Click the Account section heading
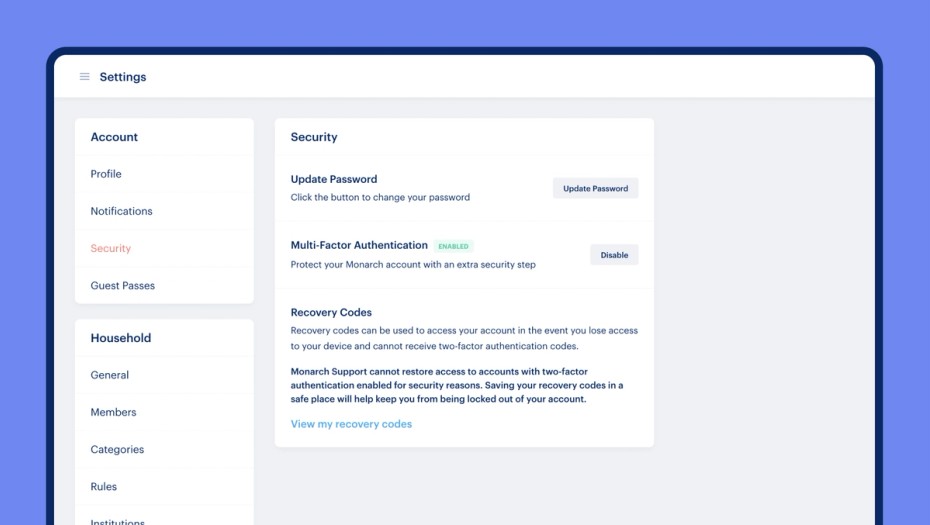Image resolution: width=930 pixels, height=525 pixels. (x=114, y=137)
